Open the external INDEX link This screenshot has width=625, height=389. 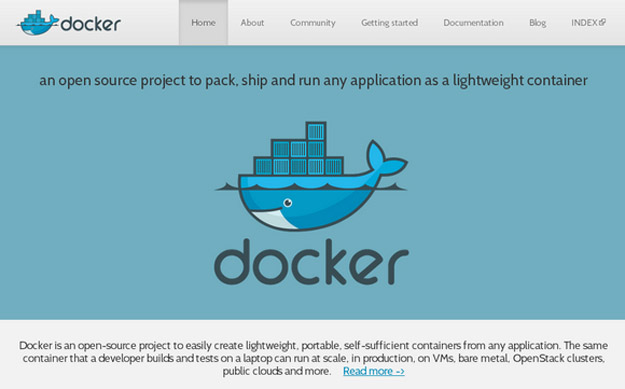point(588,23)
